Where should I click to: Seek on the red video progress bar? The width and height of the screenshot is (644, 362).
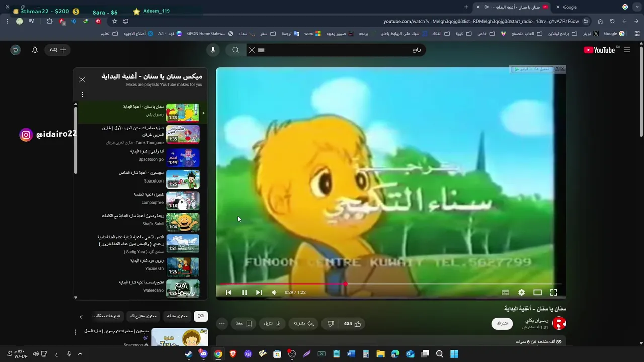[390, 284]
